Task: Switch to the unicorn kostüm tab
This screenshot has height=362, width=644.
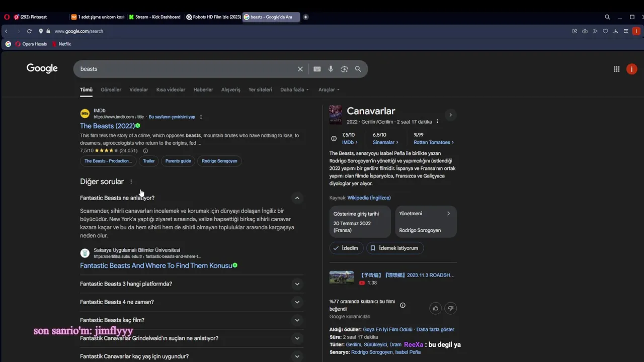Action: coord(98,17)
